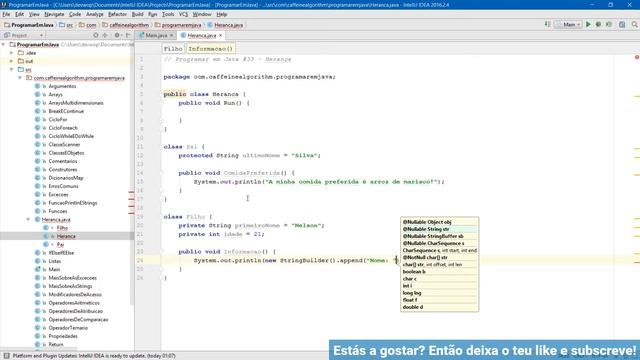This screenshot has width=640, height=360.
Task: Open the VCS menu
Action: point(183,14)
